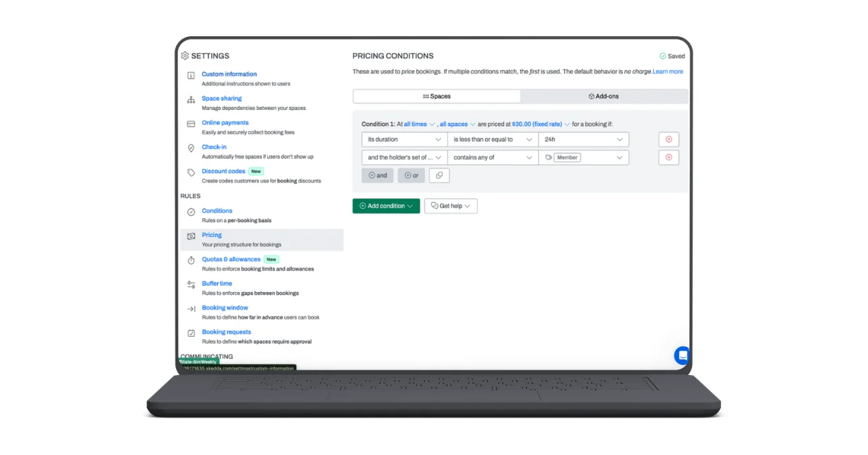Follow the Learn more link

click(x=668, y=72)
